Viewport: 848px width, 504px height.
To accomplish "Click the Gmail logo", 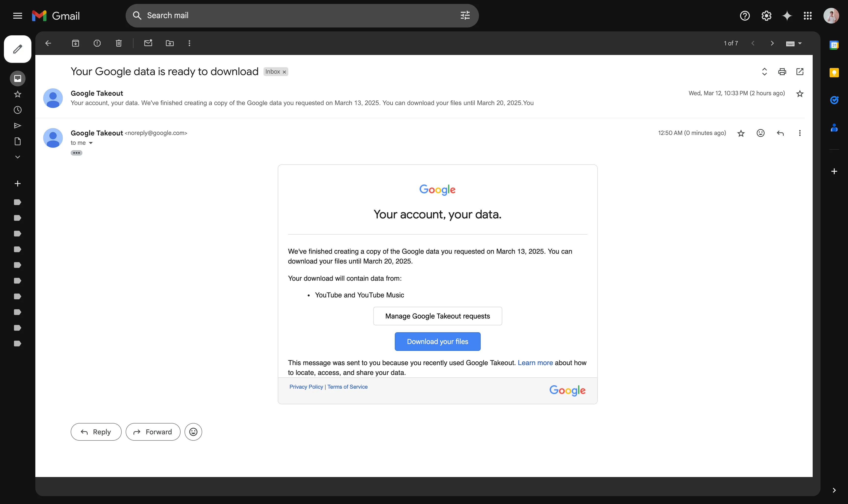I will point(56,16).
